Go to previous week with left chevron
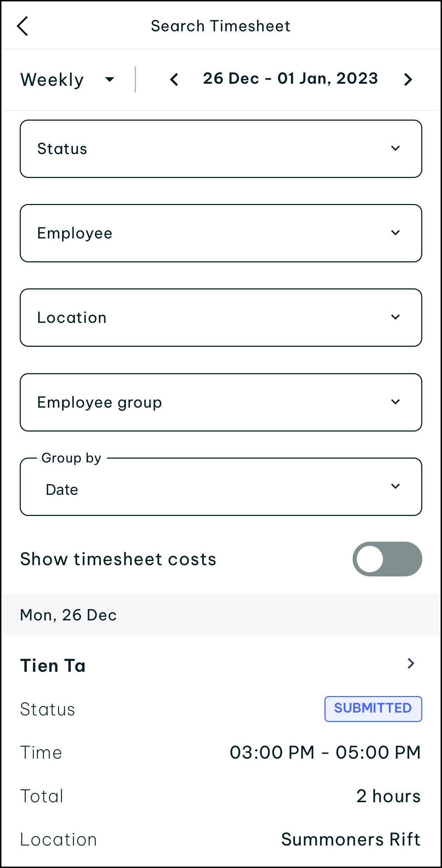The image size is (442, 868). [174, 79]
